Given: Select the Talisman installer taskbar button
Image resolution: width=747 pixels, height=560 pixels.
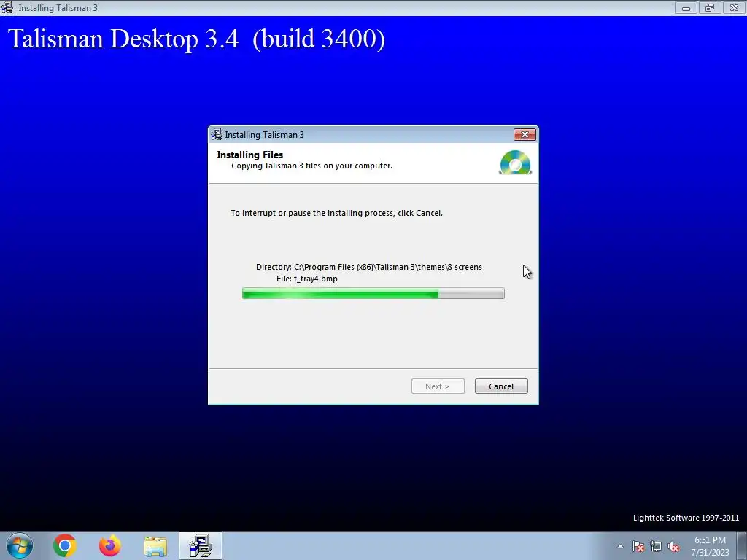Looking at the screenshot, I should [201, 545].
